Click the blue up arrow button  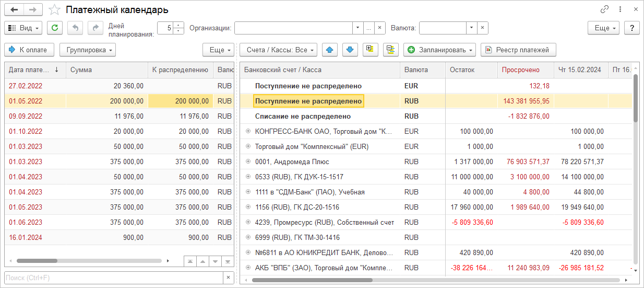point(329,50)
